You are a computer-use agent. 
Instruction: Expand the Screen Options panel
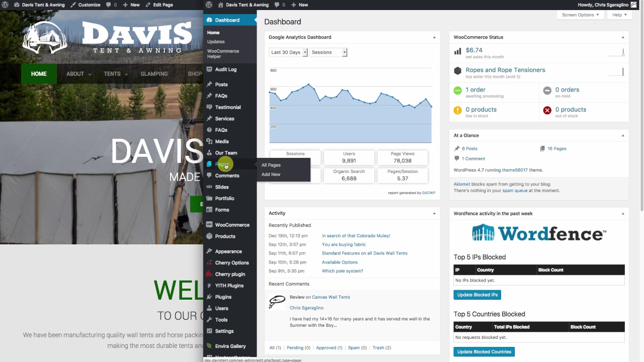tap(580, 15)
